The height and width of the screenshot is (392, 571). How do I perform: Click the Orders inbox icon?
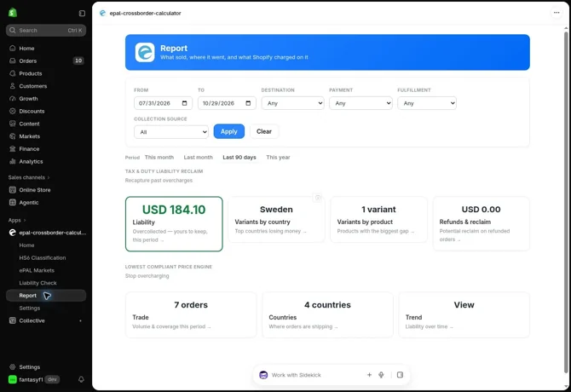(x=13, y=61)
